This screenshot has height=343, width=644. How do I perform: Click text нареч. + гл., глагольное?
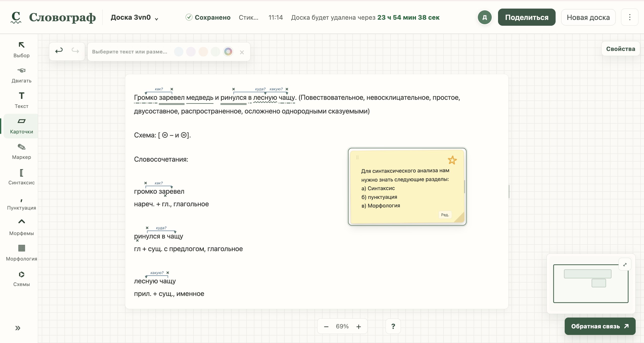point(171,204)
